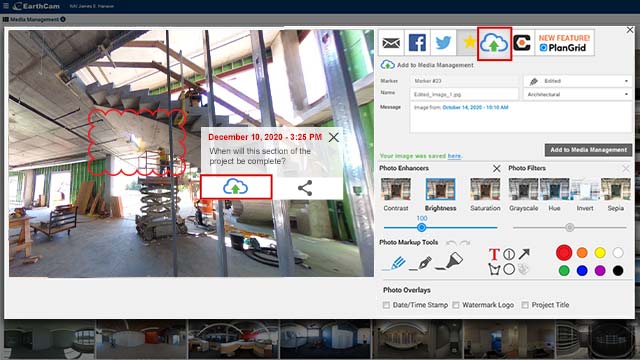Click Media Management info icon
This screenshot has width=640, height=360.
point(63,19)
